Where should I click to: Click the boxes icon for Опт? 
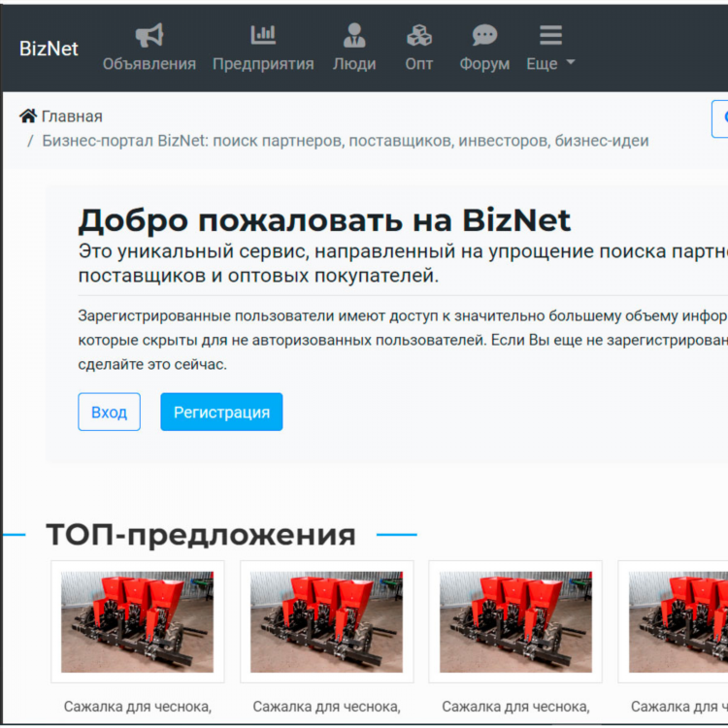tap(419, 35)
